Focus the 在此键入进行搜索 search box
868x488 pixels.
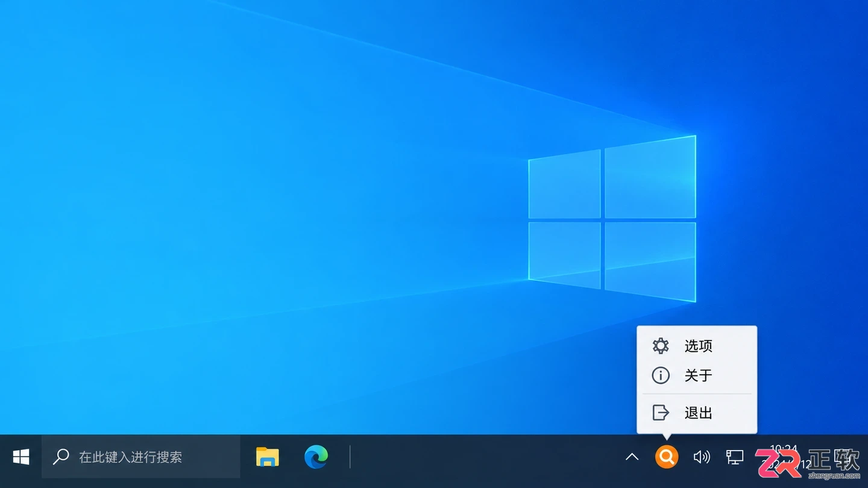(x=141, y=457)
